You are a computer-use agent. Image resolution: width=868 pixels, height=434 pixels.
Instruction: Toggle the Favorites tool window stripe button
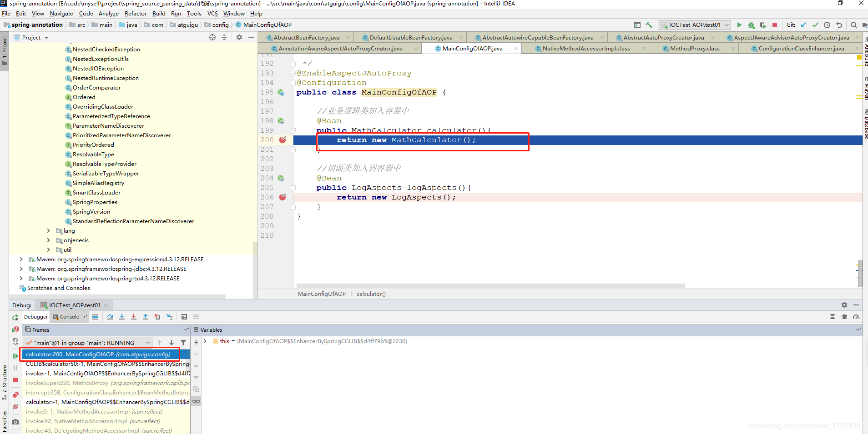click(5, 422)
